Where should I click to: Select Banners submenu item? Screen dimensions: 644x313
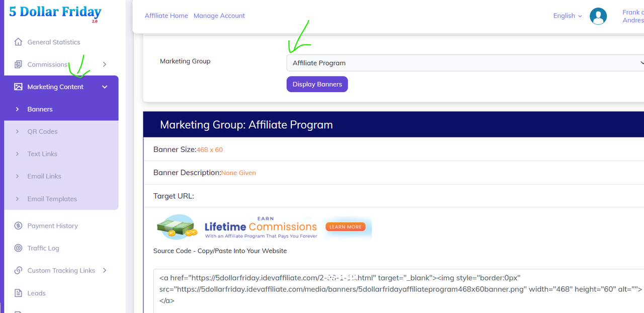pyautogui.click(x=40, y=109)
